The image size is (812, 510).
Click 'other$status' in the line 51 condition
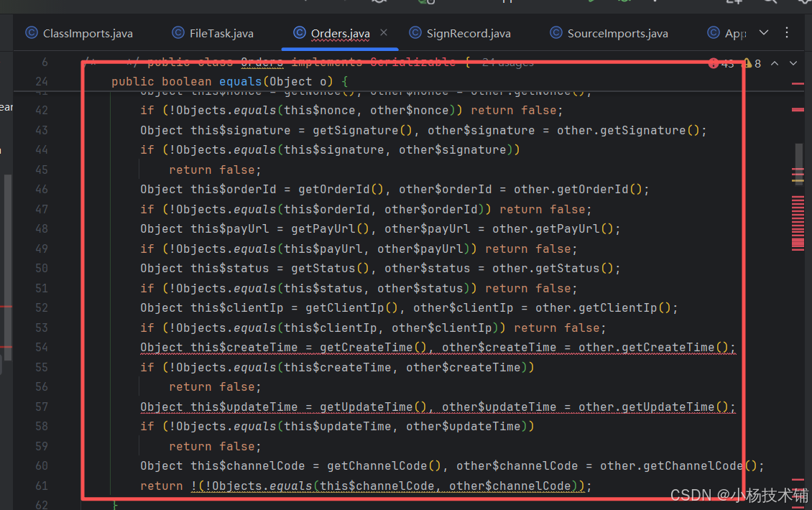pos(420,288)
